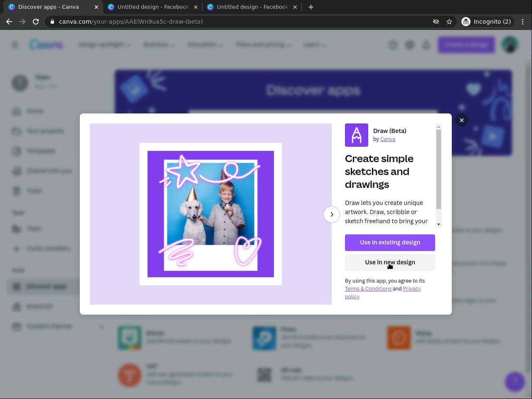
Task: Close the third Untitled design tab
Action: point(295,7)
